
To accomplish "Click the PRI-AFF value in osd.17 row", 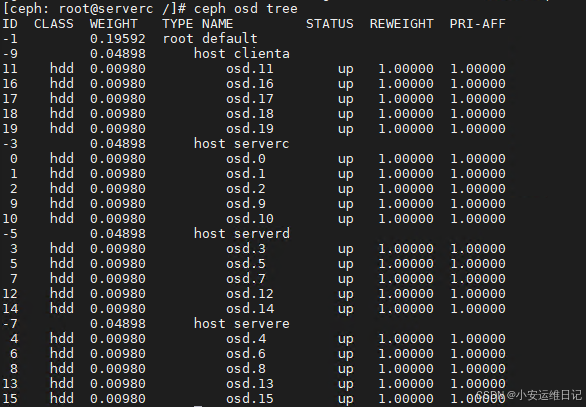I will point(478,99).
